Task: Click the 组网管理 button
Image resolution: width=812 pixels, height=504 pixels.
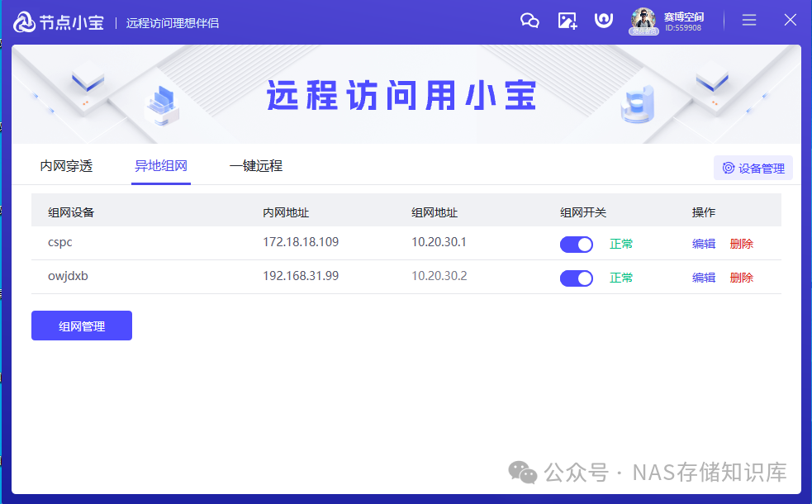Action: (x=82, y=326)
